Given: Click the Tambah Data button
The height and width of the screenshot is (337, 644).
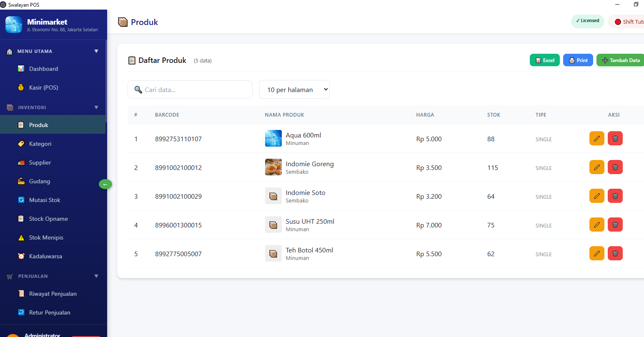Looking at the screenshot, I should (620, 60).
